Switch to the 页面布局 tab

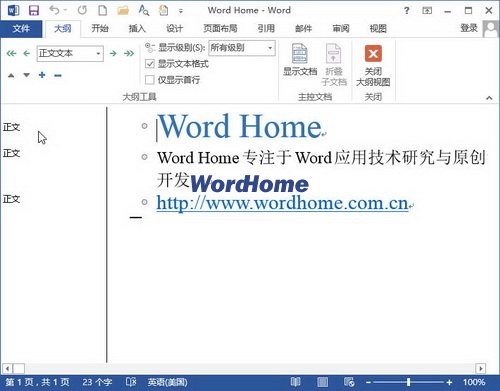coord(220,29)
